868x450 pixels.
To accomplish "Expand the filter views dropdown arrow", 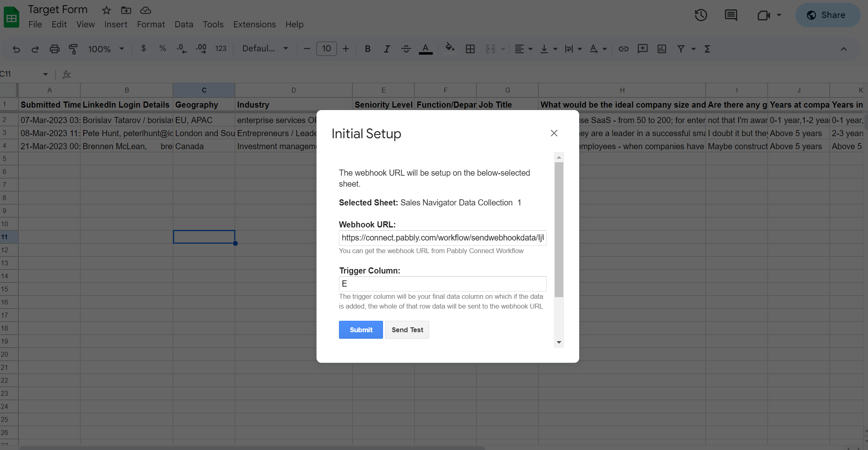I will pos(693,49).
